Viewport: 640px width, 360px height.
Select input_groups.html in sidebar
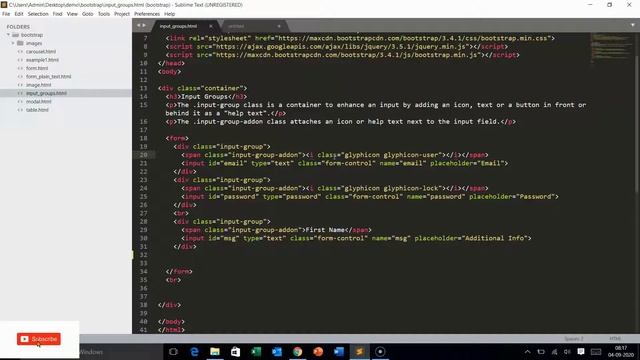[x=46, y=93]
